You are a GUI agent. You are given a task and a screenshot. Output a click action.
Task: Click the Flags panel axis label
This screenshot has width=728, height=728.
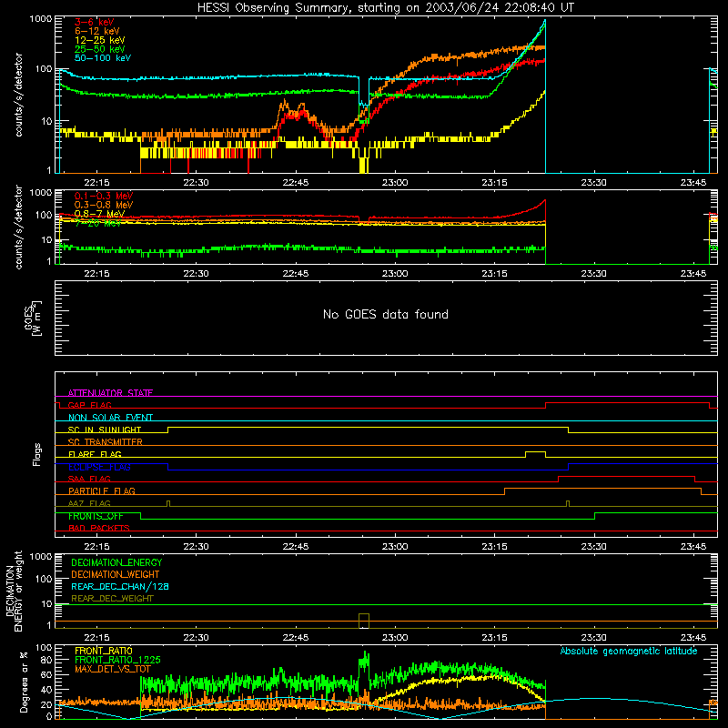(x=37, y=454)
